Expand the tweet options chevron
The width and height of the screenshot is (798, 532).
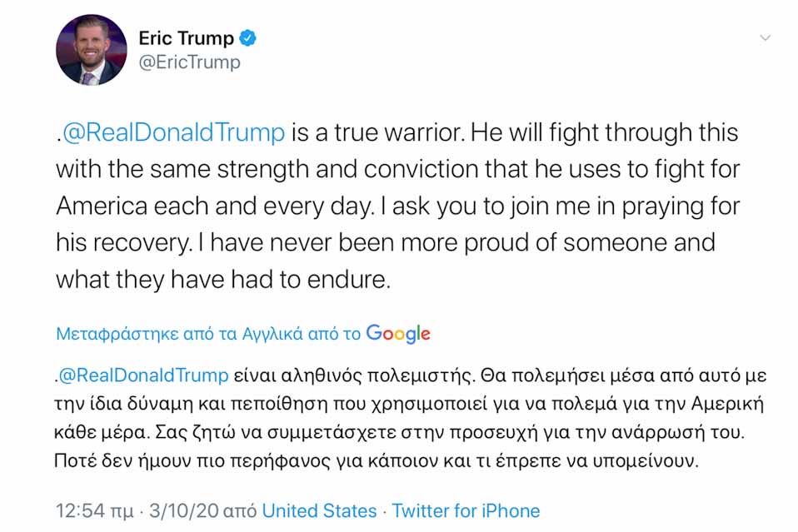pyautogui.click(x=765, y=37)
